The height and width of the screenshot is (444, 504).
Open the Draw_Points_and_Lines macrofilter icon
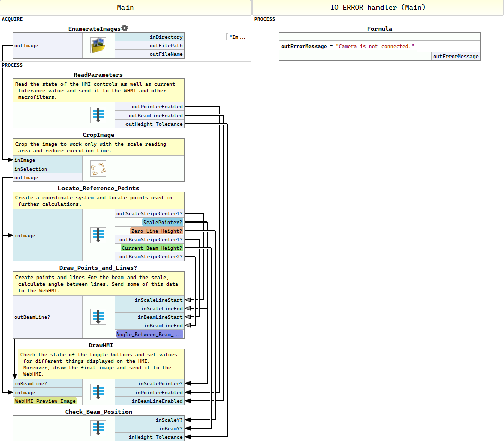[x=98, y=317]
